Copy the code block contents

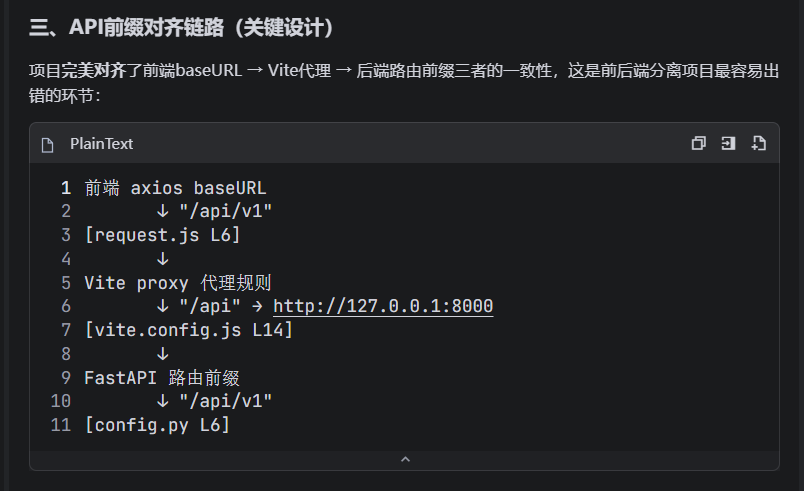(x=698, y=144)
